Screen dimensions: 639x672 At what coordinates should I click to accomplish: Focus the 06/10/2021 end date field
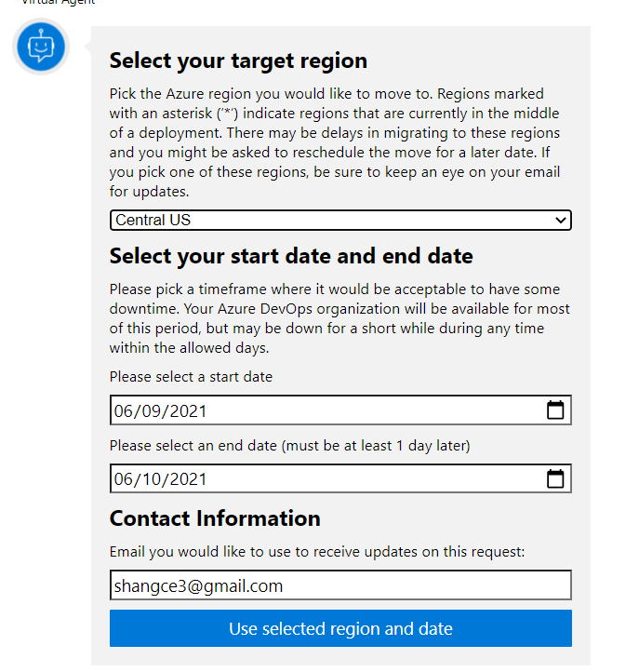(x=340, y=478)
